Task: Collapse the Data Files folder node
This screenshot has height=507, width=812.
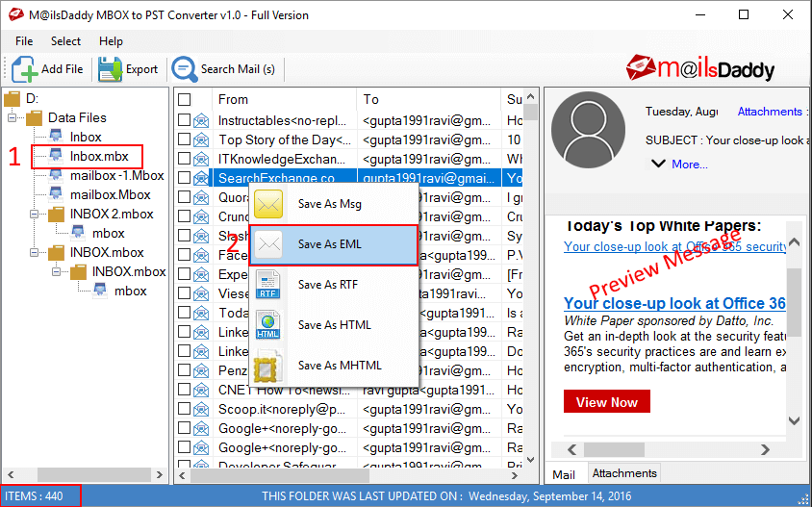Action: point(13,118)
